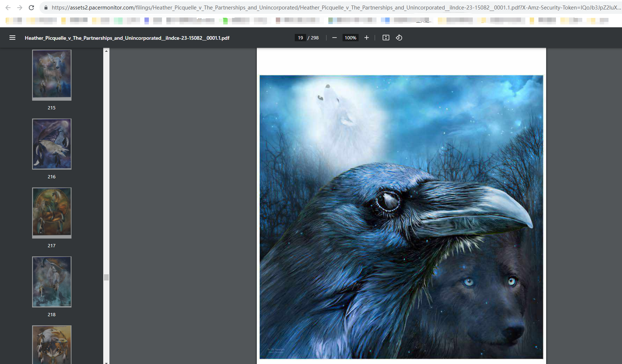Image resolution: width=622 pixels, height=364 pixels.
Task: Click the 100% zoom level field
Action: pos(350,38)
